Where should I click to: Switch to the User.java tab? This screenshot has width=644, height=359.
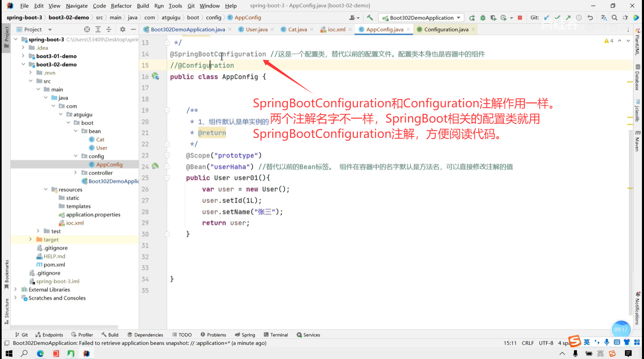[x=257, y=29]
